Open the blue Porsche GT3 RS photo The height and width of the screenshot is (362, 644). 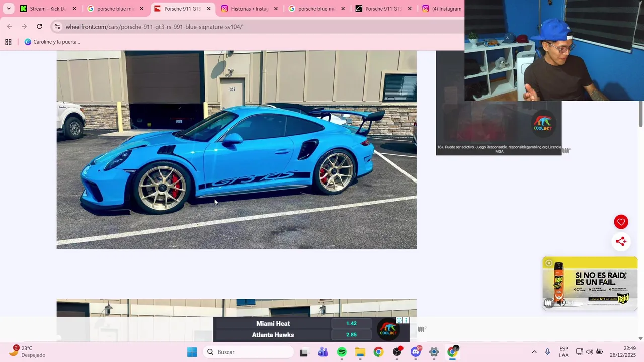click(x=236, y=150)
